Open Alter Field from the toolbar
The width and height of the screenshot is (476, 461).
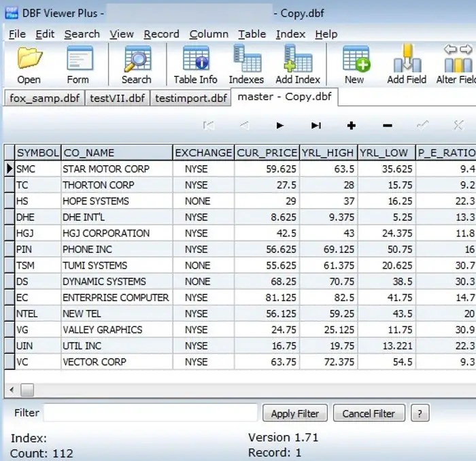(x=456, y=65)
